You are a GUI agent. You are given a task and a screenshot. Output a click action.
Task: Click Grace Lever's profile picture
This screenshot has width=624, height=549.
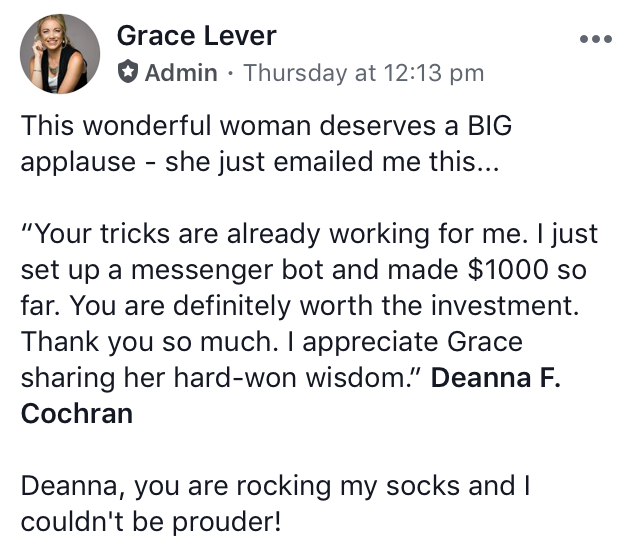click(x=60, y=54)
